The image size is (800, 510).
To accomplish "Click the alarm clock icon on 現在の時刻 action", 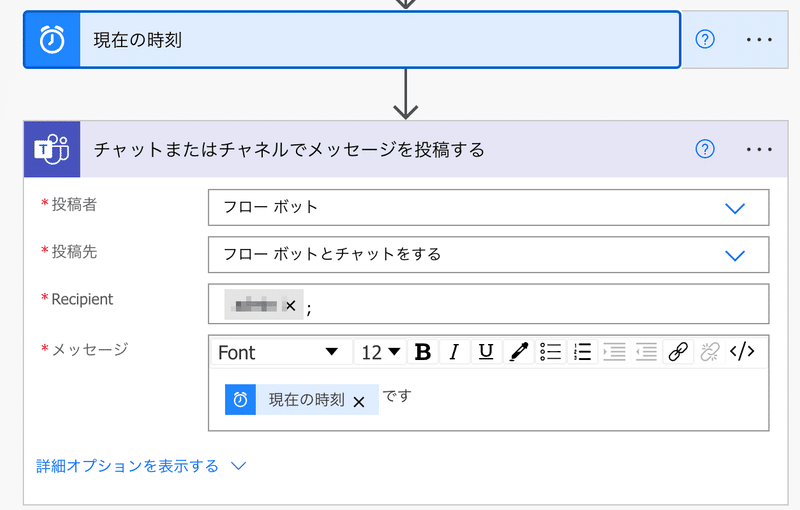I will coord(52,40).
